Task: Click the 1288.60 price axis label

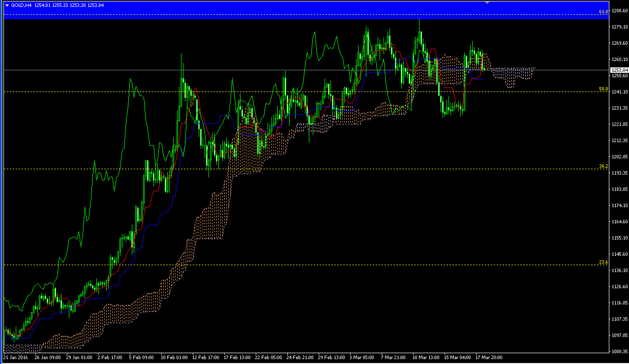Action: (620, 10)
